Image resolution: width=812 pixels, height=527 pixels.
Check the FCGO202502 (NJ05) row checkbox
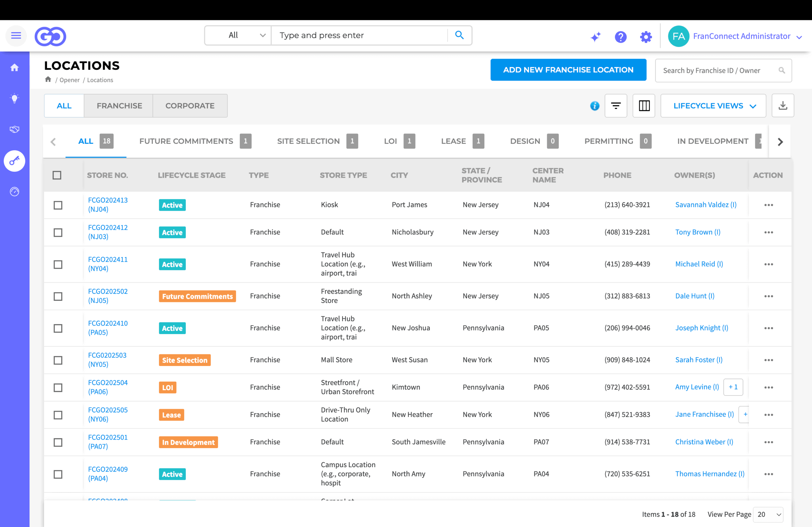58,297
